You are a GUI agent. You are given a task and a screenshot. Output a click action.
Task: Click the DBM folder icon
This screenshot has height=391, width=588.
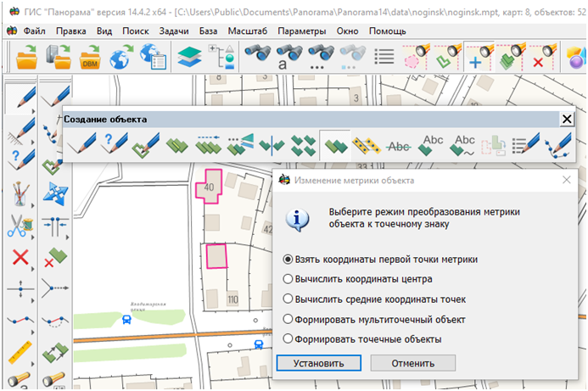[89, 59]
